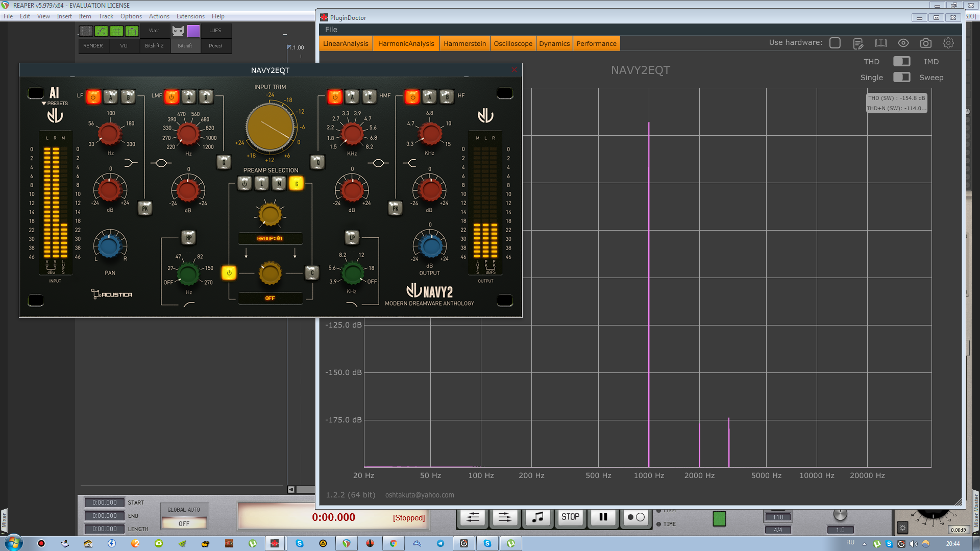Click the C button beside the OFF display

(x=312, y=273)
